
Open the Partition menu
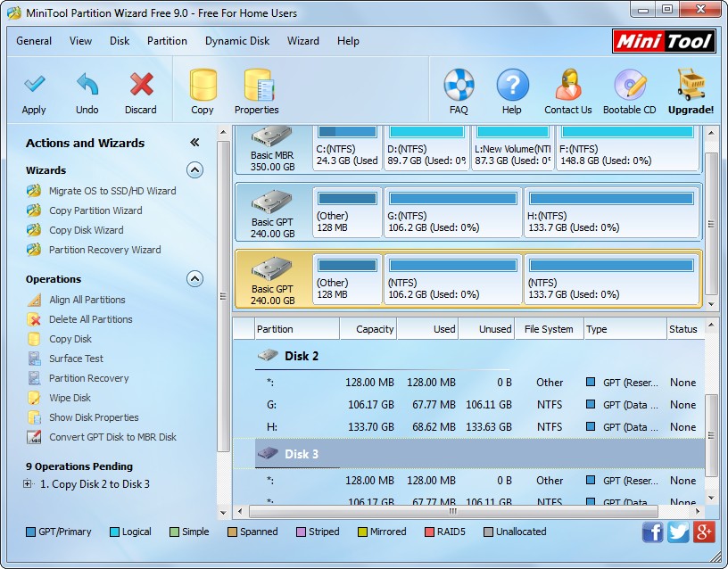(167, 41)
